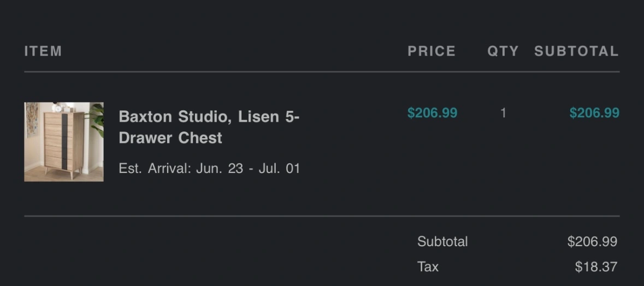This screenshot has width=644, height=286.
Task: Click the PRICE column header
Action: coord(432,51)
